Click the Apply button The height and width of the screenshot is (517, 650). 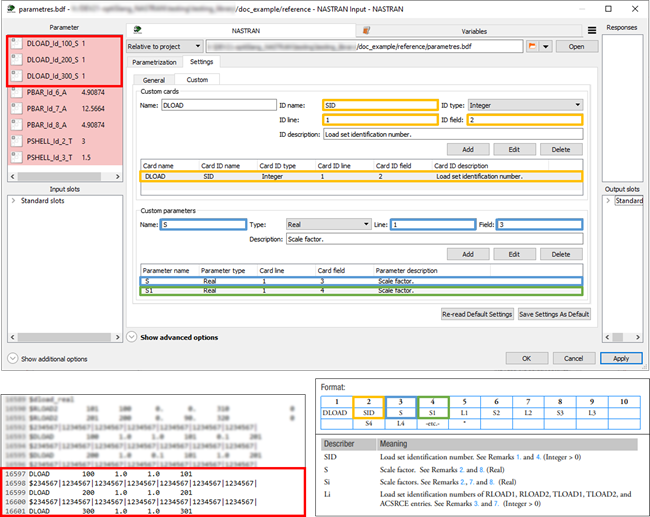click(621, 358)
